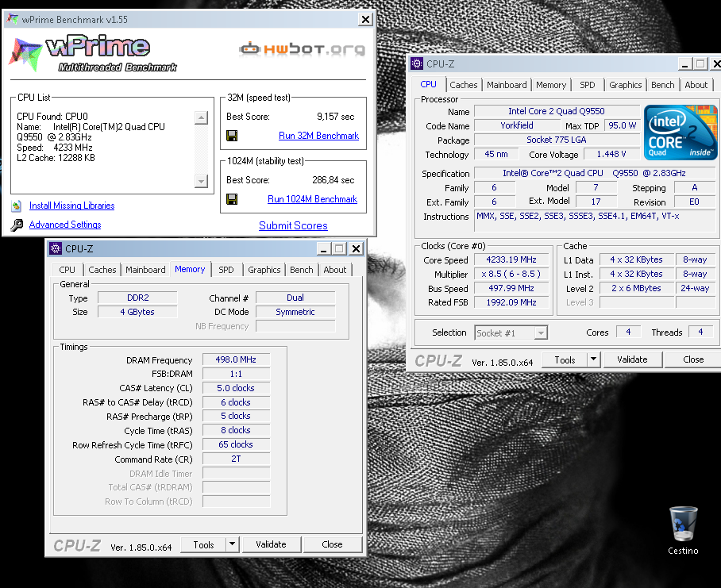Open About tab in right CPU-Z window
Viewport: 721px width, 588px height.
click(696, 85)
